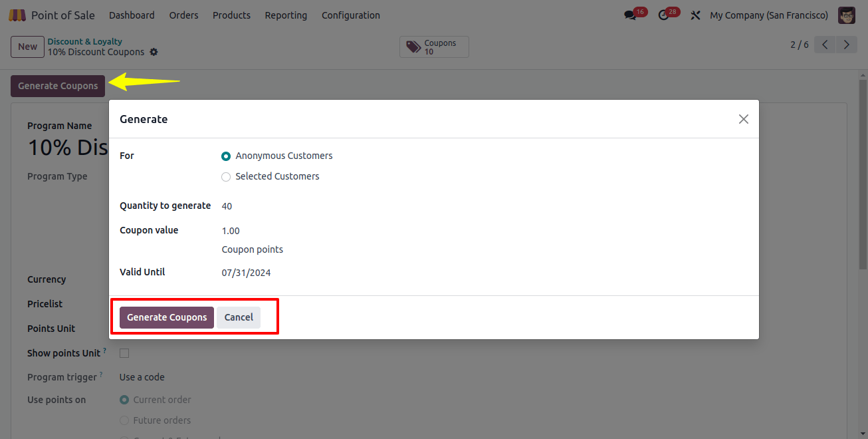
Task: Follow the Discount & Loyalty breadcrumb link
Action: 85,41
